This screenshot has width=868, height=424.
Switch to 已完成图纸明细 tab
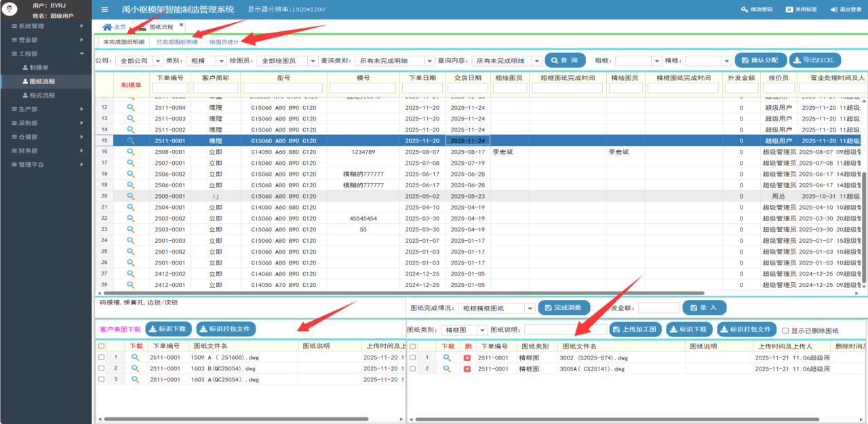coord(177,42)
